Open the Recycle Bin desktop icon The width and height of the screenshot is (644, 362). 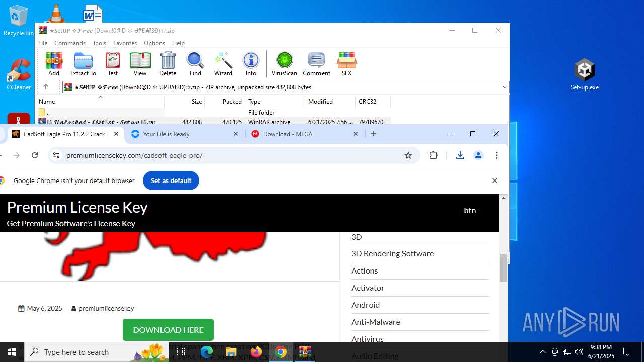18,21
